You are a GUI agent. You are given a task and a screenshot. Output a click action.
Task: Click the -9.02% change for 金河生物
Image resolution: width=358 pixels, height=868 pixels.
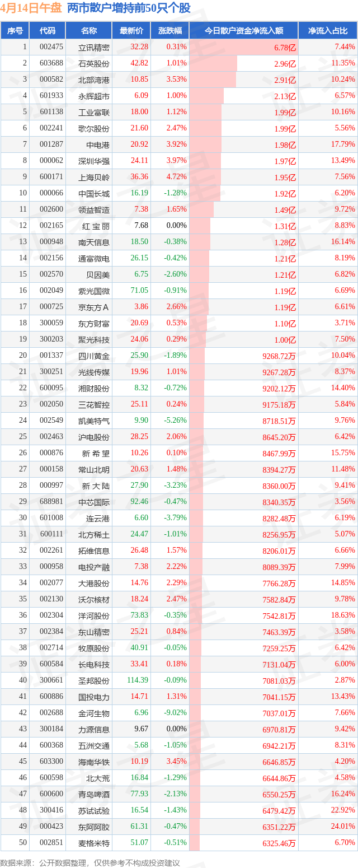[x=176, y=713]
